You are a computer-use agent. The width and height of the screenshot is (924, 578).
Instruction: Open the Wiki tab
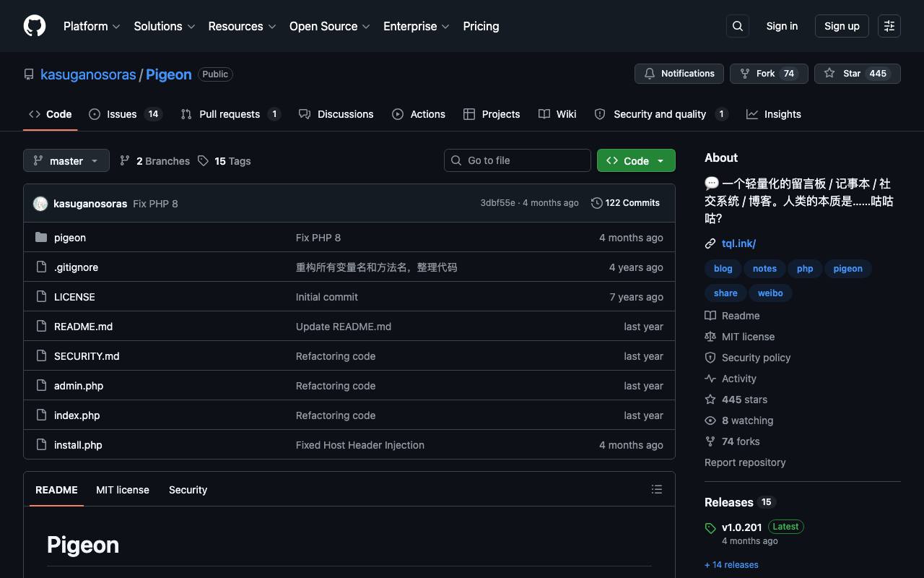[557, 114]
